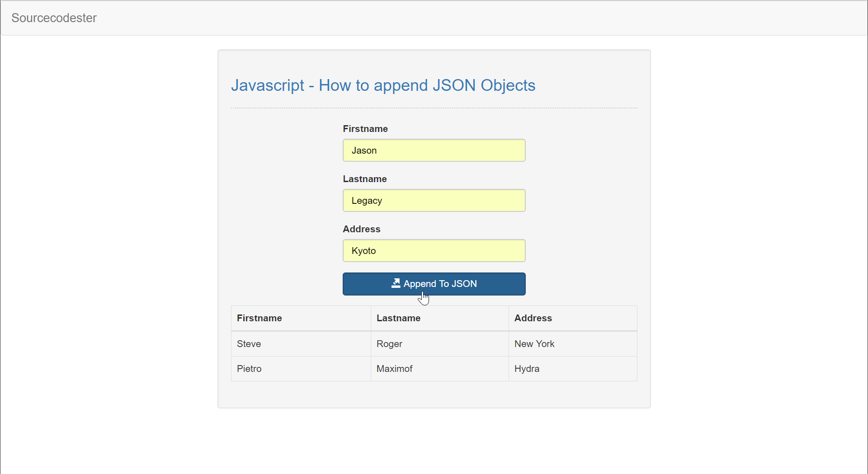This screenshot has height=474, width=868.
Task: Select the Address input containing Kyoto
Action: pos(434,250)
